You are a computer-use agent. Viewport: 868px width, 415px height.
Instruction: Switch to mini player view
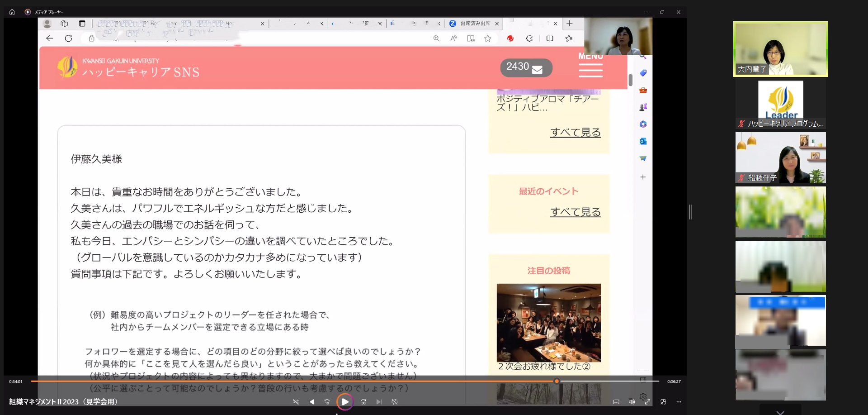(663, 402)
